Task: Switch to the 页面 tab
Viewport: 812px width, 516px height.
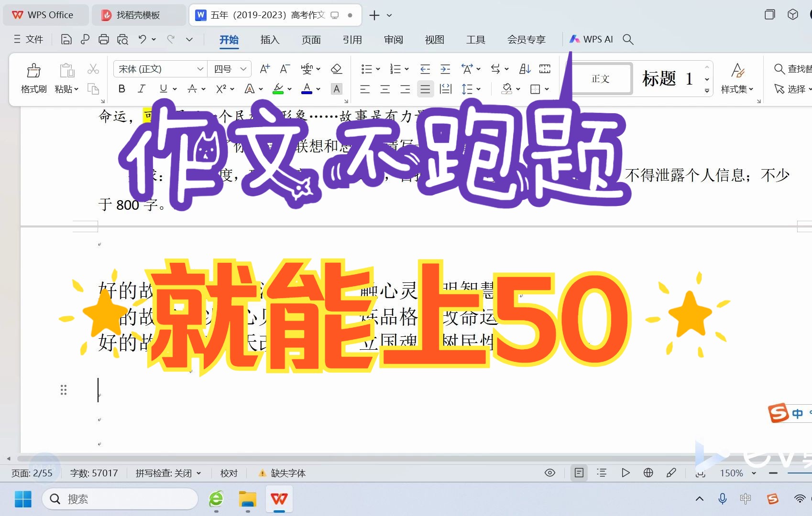Action: pos(311,40)
